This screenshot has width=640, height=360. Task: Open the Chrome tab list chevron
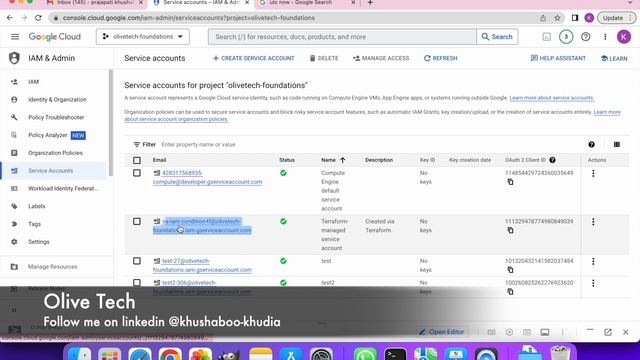tap(631, 3)
